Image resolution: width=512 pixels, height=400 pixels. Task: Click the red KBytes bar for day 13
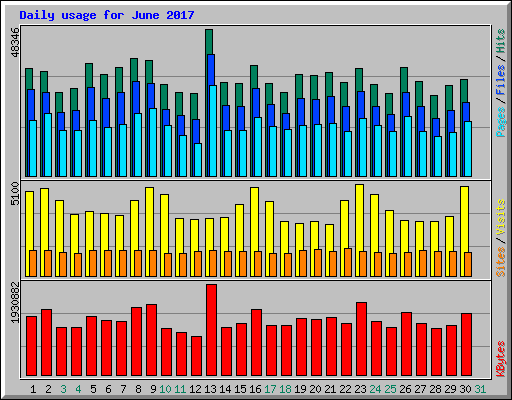211,330
